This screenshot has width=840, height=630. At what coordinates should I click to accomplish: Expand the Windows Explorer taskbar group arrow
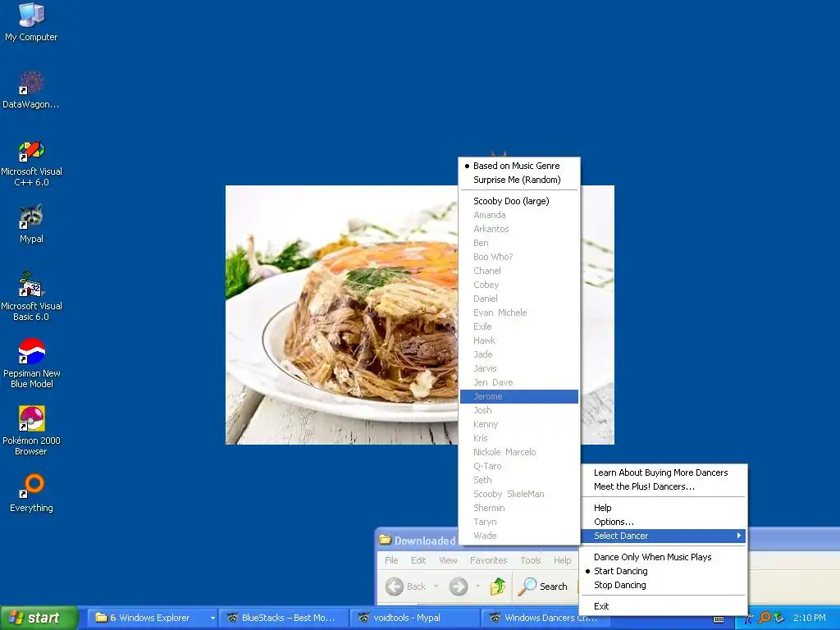(x=212, y=619)
